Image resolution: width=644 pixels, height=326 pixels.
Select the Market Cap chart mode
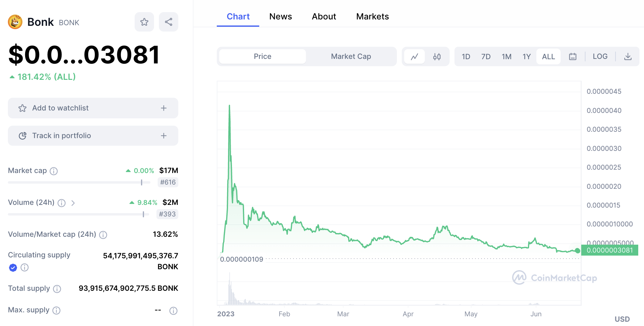pos(351,56)
